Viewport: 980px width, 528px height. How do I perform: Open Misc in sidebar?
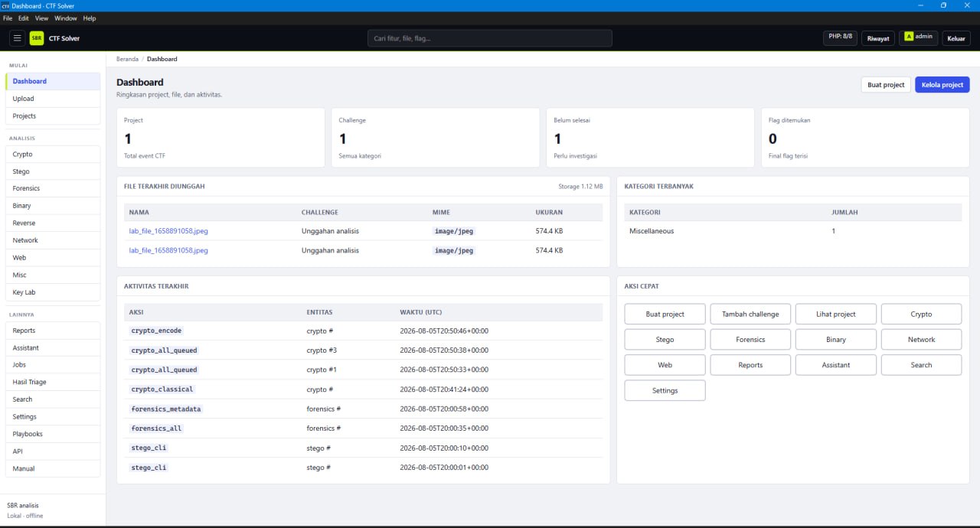tap(53, 275)
